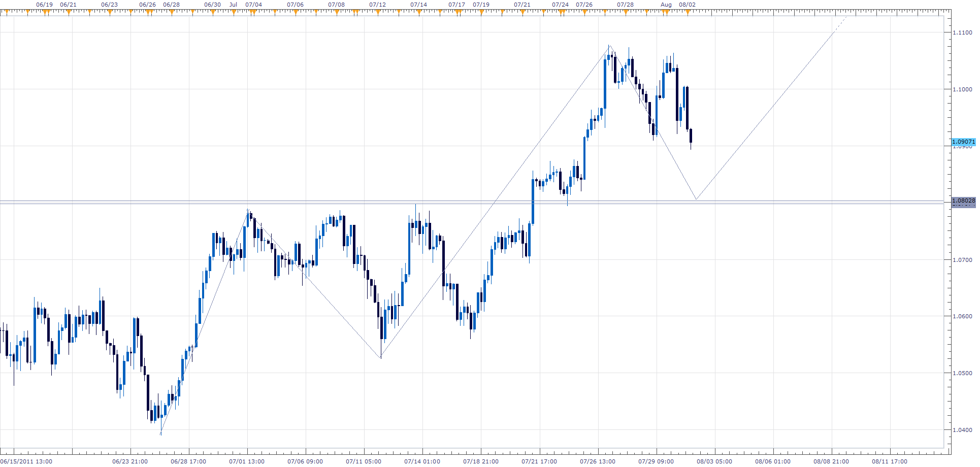Click the 07/14 01:00 time label
Image resolution: width=980 pixels, height=467 pixels.
click(422, 461)
